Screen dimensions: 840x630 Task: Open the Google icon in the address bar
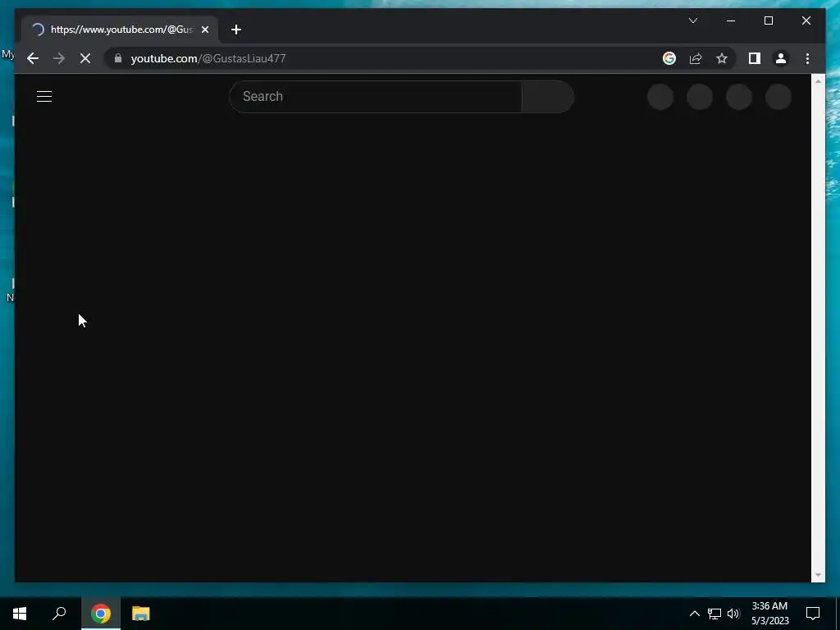pyautogui.click(x=669, y=58)
